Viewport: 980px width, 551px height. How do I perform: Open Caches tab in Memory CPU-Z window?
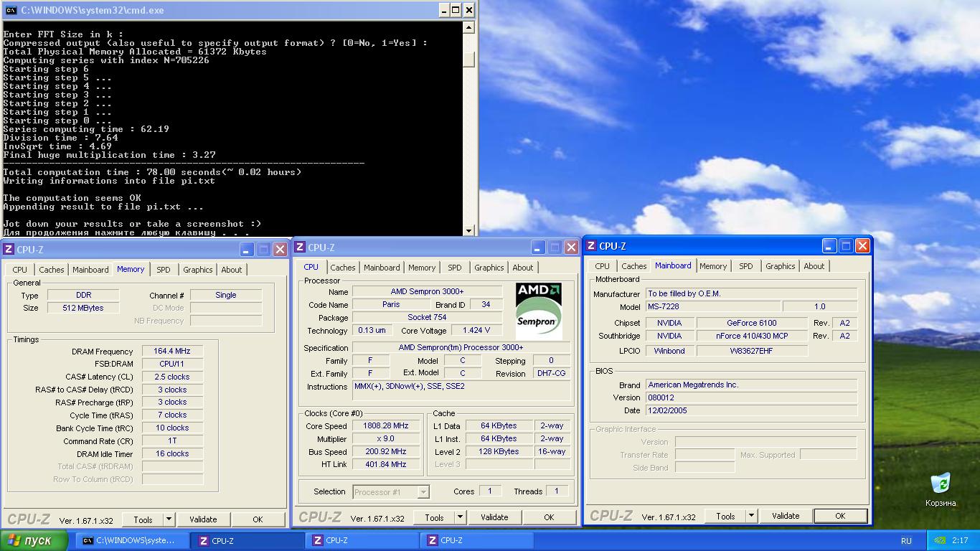[52, 270]
